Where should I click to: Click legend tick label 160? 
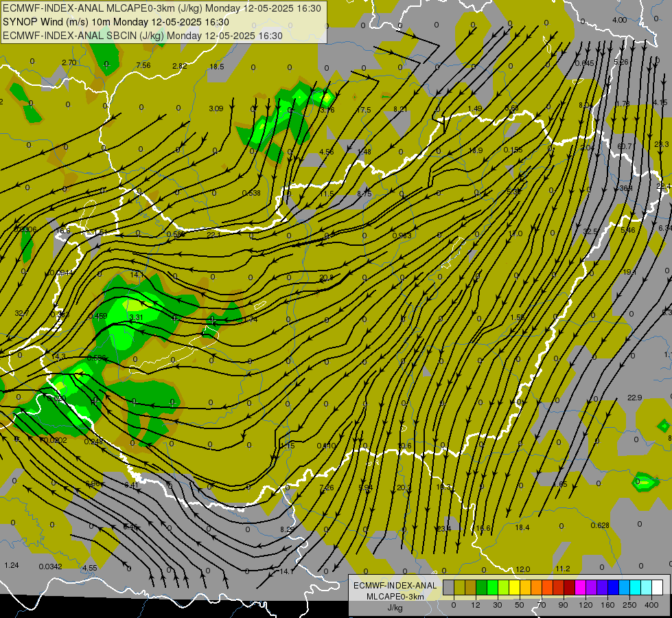coord(607,605)
